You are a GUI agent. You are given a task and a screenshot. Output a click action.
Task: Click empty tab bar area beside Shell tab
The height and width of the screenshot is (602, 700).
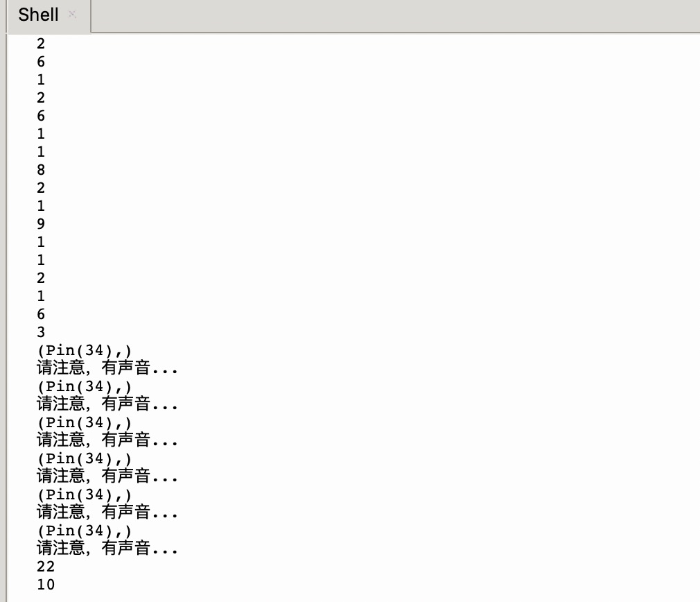(x=395, y=16)
